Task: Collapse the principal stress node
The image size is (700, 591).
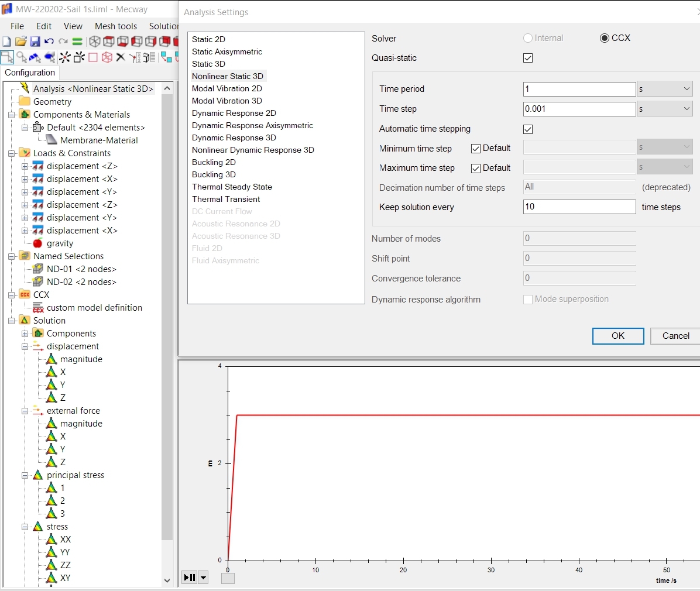Action: [x=25, y=475]
